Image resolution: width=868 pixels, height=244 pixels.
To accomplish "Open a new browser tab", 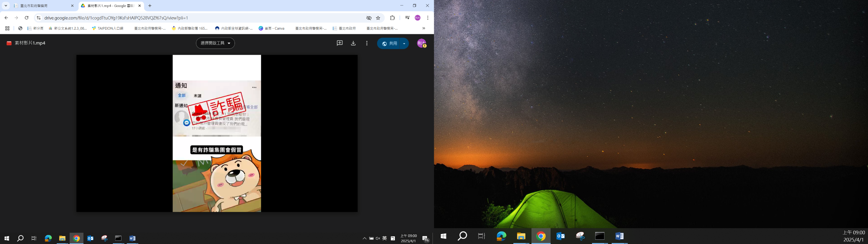I will click(x=150, y=6).
